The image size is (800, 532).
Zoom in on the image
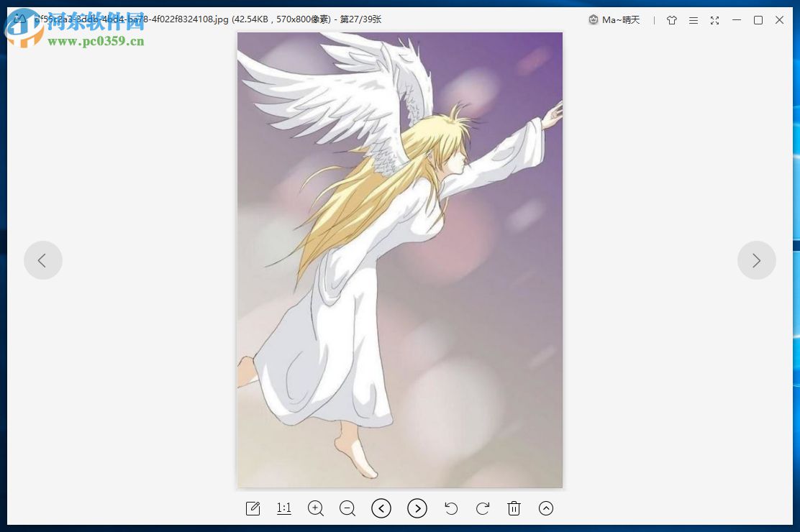315,508
